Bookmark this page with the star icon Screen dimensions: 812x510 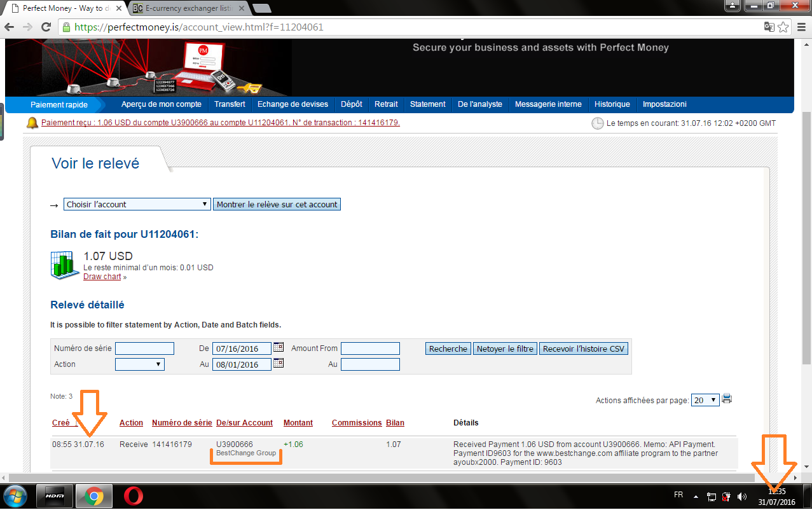(783, 27)
